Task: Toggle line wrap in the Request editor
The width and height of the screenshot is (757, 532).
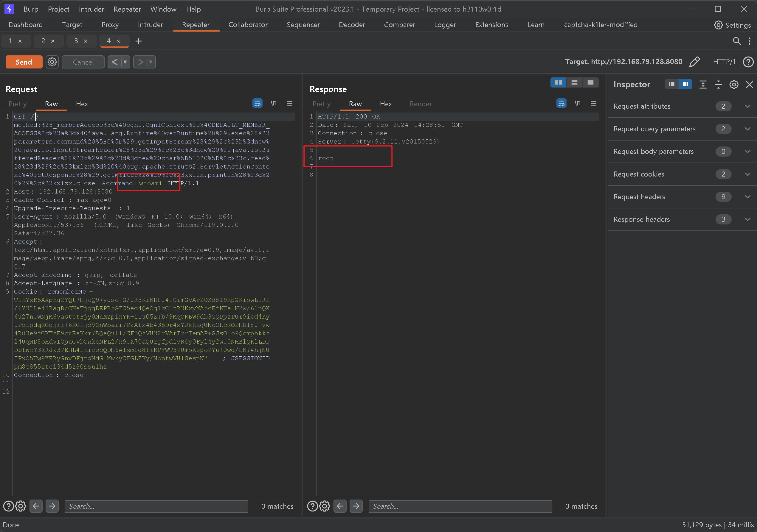Action: [257, 103]
